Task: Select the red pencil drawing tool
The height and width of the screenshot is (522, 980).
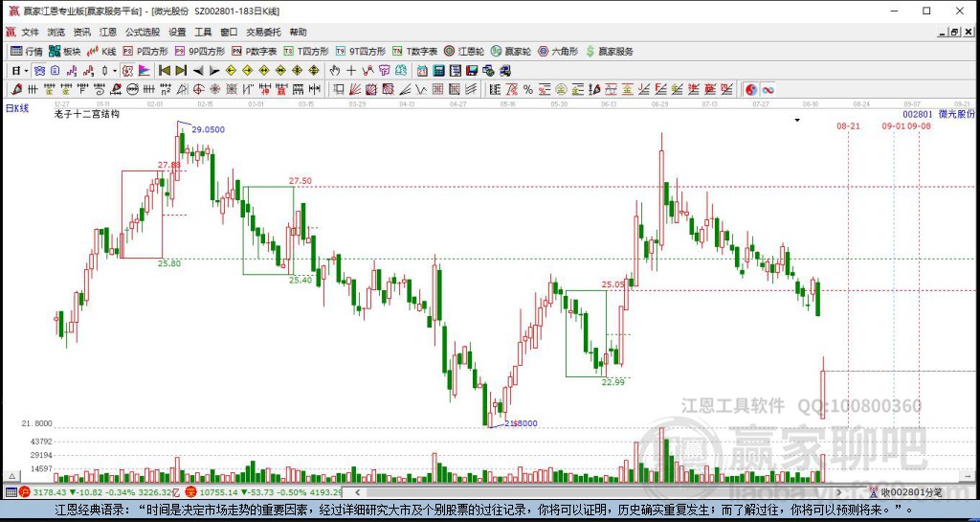Action: point(17,89)
